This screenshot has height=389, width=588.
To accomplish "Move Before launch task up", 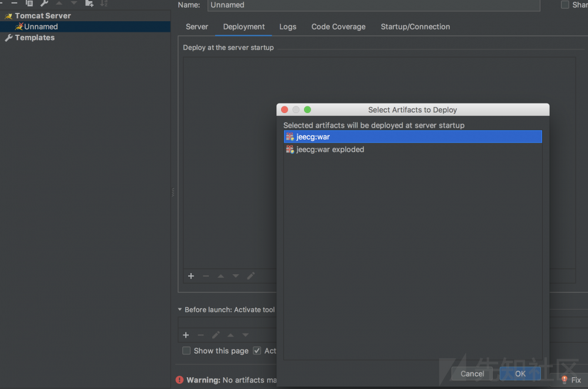I will point(230,335).
